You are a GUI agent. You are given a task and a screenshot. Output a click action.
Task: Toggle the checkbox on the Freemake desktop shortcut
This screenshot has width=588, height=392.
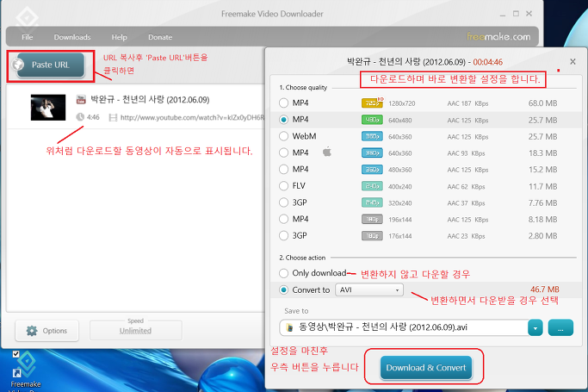click(x=15, y=354)
